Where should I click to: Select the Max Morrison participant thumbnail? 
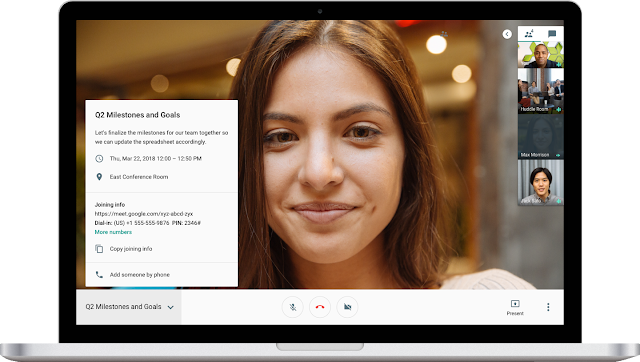pos(540,136)
